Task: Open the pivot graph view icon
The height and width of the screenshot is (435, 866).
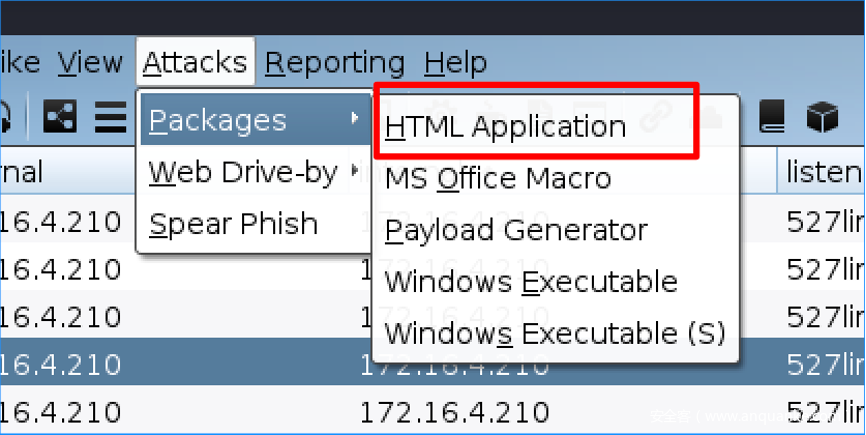Action: 60,118
